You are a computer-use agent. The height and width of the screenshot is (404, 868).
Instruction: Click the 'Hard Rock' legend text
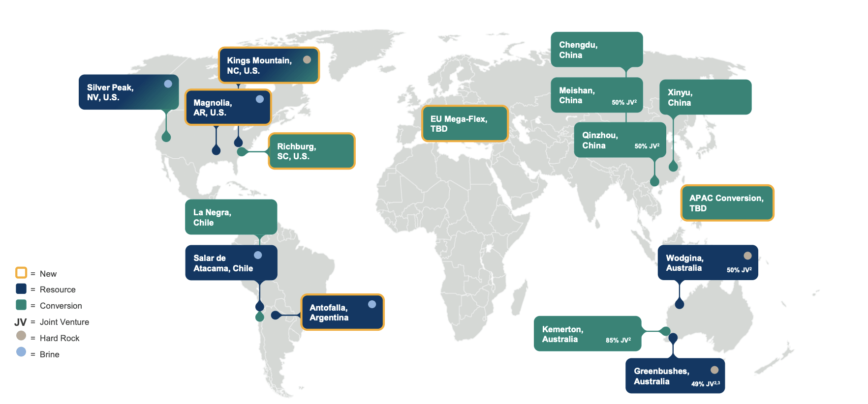(x=60, y=338)
